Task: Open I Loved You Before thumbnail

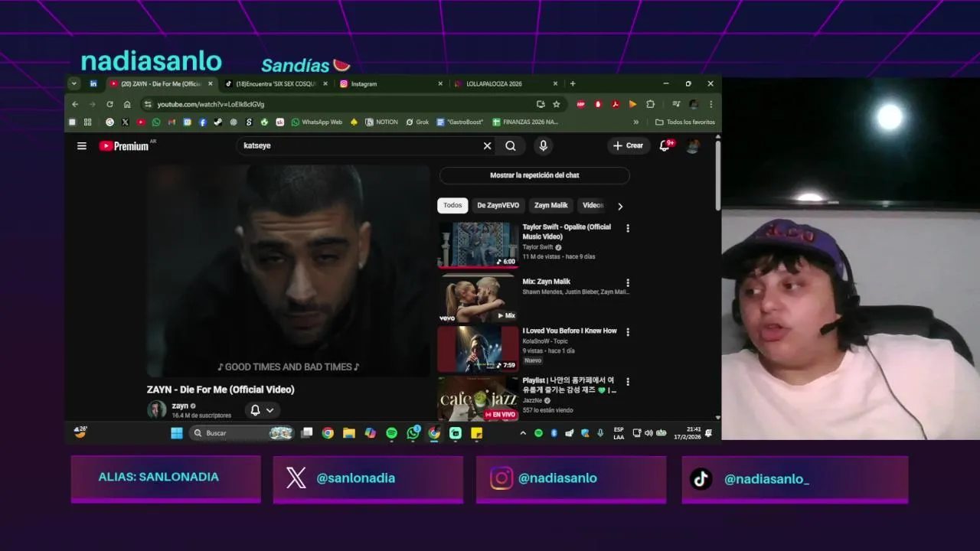Action: 478,349
